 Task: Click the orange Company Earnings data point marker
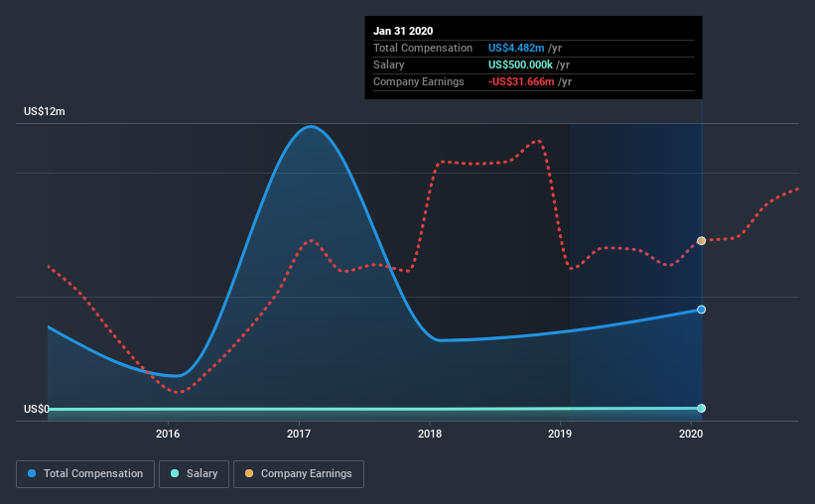tap(701, 240)
